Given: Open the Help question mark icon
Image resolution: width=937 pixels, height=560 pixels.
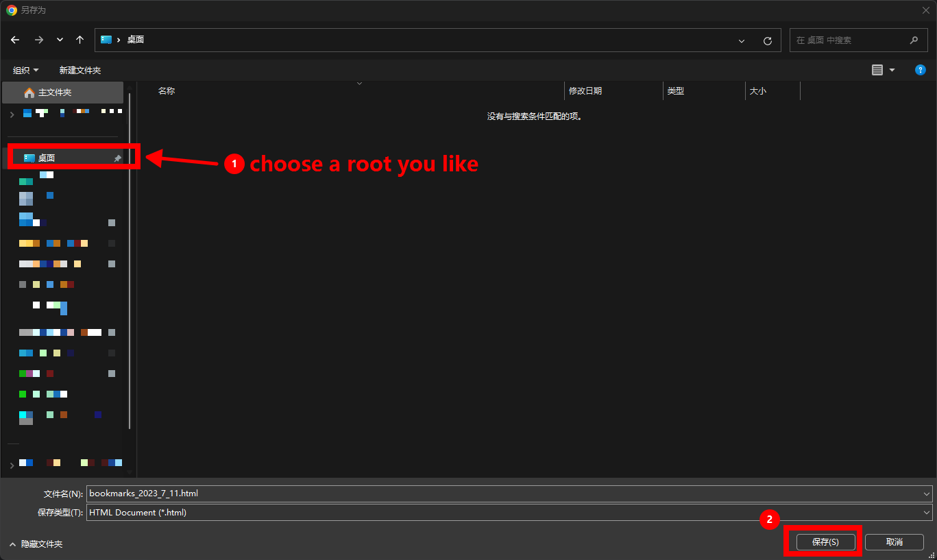Looking at the screenshot, I should (x=921, y=70).
